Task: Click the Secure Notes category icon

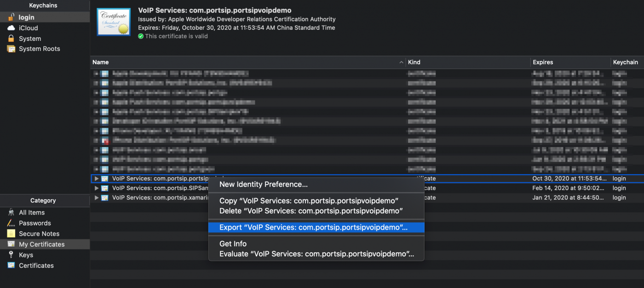Action: click(11, 234)
